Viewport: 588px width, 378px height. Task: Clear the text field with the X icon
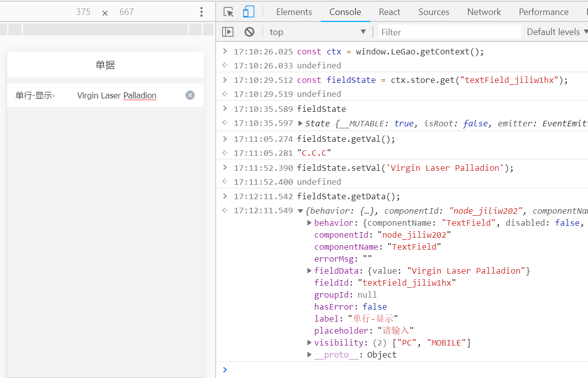[x=190, y=95]
